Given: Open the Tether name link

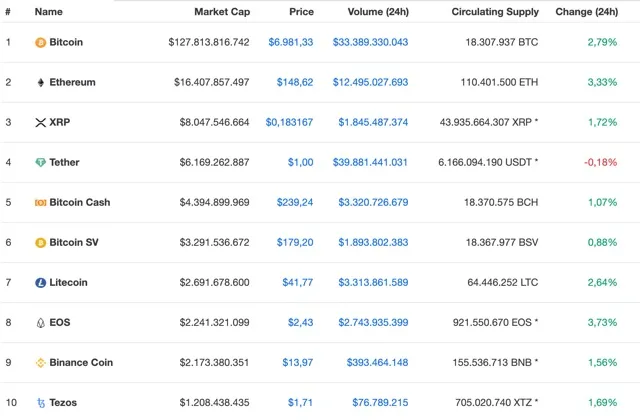Looking at the screenshot, I should (64, 162).
